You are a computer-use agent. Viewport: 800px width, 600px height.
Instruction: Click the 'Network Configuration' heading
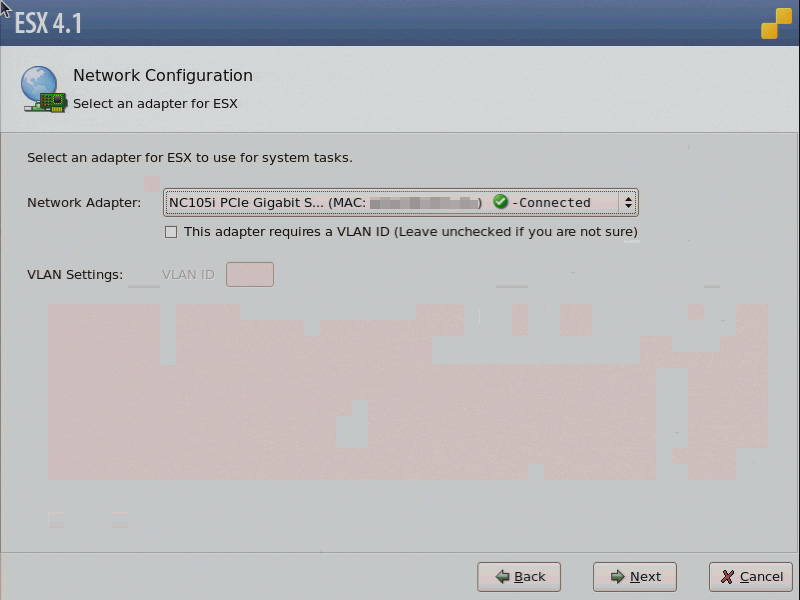tap(163, 76)
